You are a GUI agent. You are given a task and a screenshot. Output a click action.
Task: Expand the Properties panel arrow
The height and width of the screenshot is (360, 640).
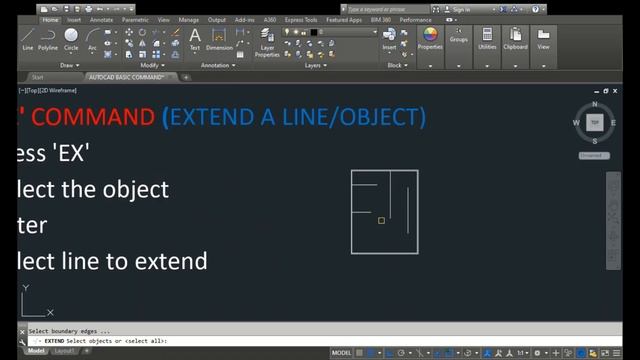coord(430,66)
